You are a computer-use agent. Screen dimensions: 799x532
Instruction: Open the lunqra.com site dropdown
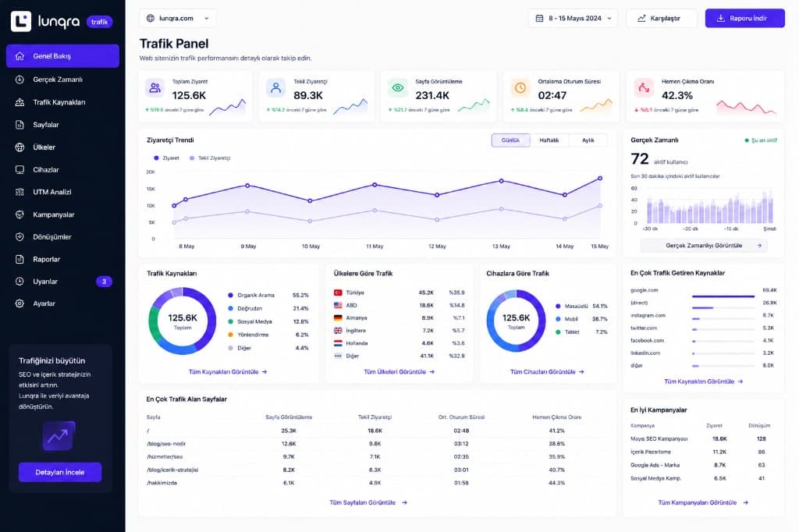(x=177, y=19)
